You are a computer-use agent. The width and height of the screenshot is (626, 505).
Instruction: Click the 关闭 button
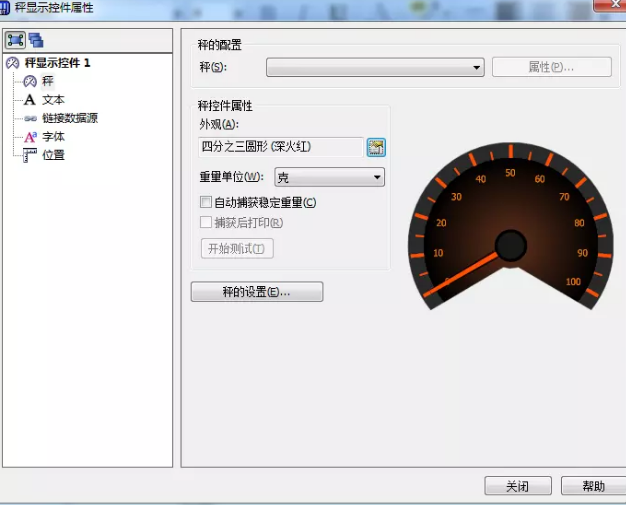point(518,486)
